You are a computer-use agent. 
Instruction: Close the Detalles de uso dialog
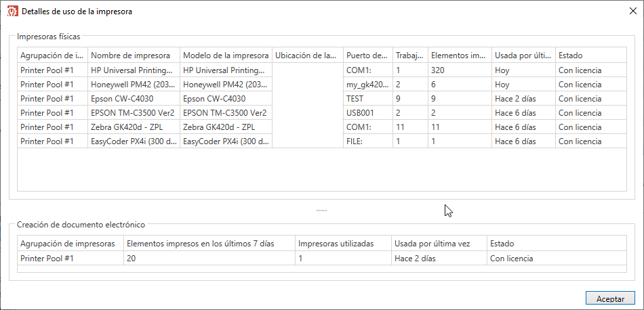click(x=633, y=11)
